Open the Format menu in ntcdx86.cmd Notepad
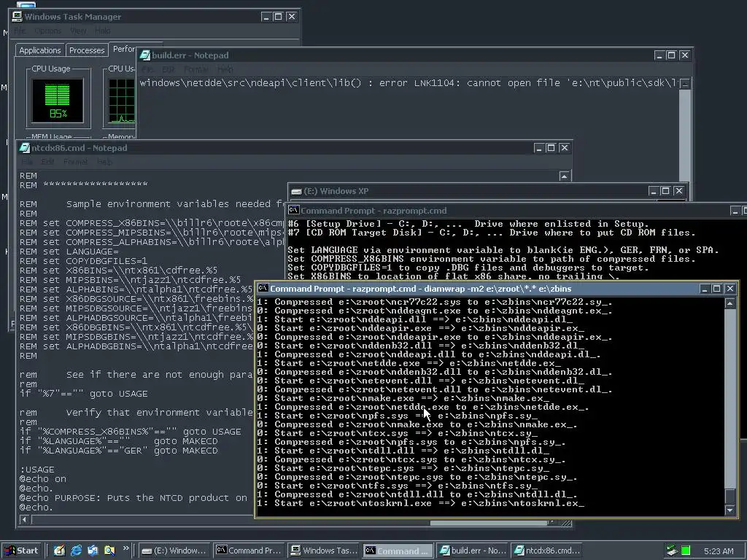747x560 pixels. 76,162
